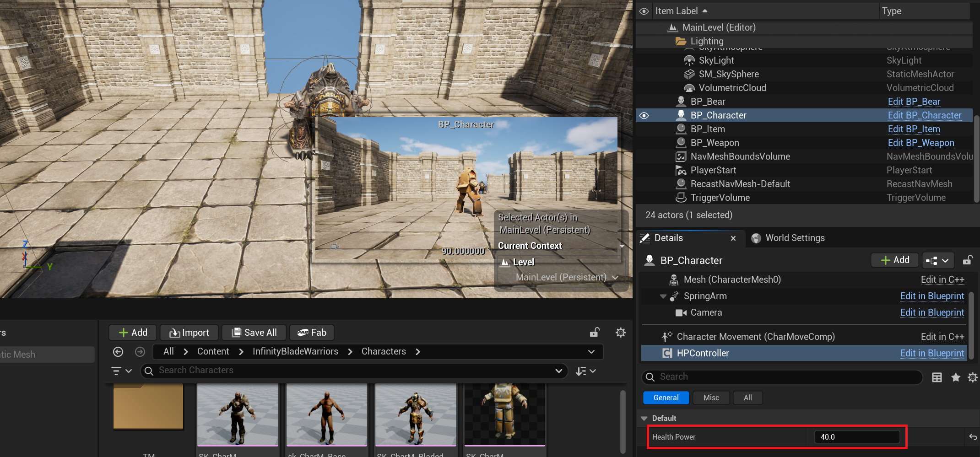980x457 pixels.
Task: Navigate to InfinityBladeWarriors in breadcrumb
Action: pos(295,351)
